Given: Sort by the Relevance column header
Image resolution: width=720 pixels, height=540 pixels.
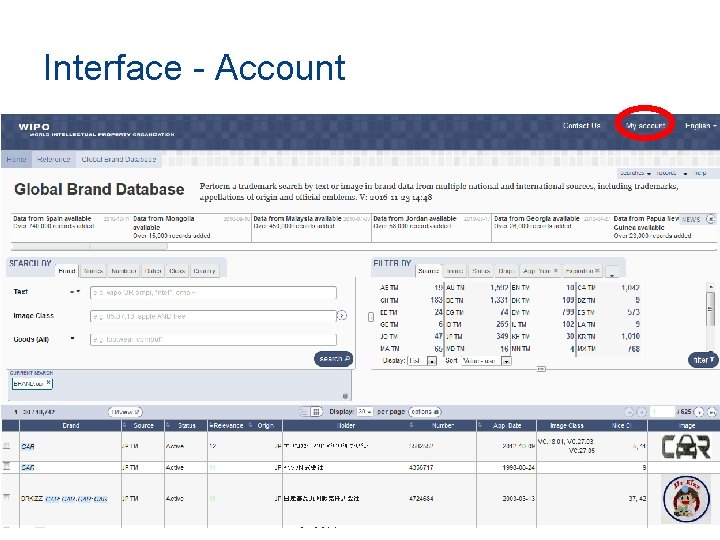Looking at the screenshot, I should 228,426.
